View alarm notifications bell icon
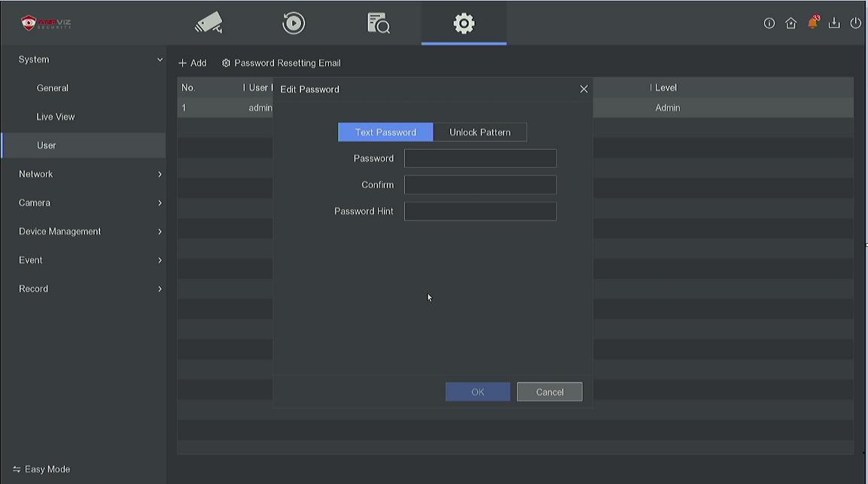This screenshot has width=868, height=484. click(x=812, y=23)
